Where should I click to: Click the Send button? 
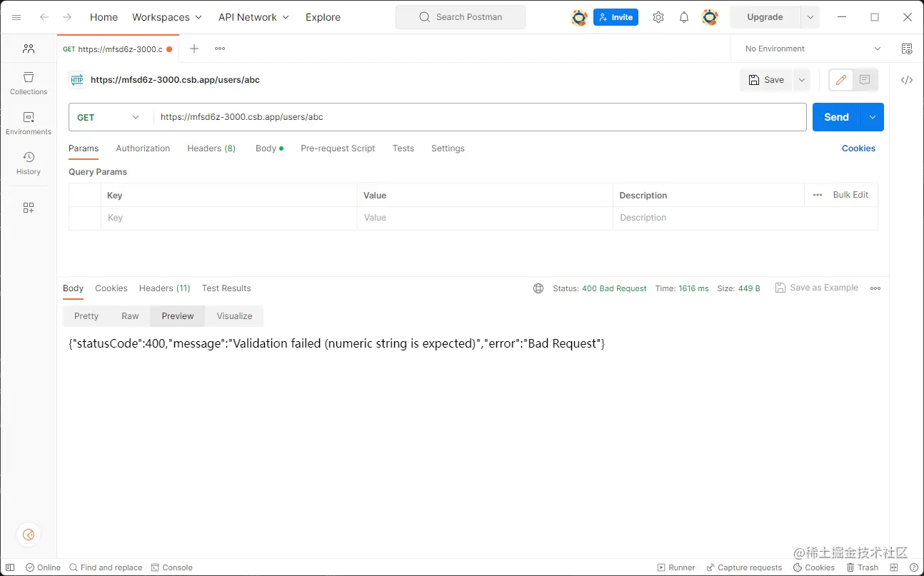click(837, 117)
